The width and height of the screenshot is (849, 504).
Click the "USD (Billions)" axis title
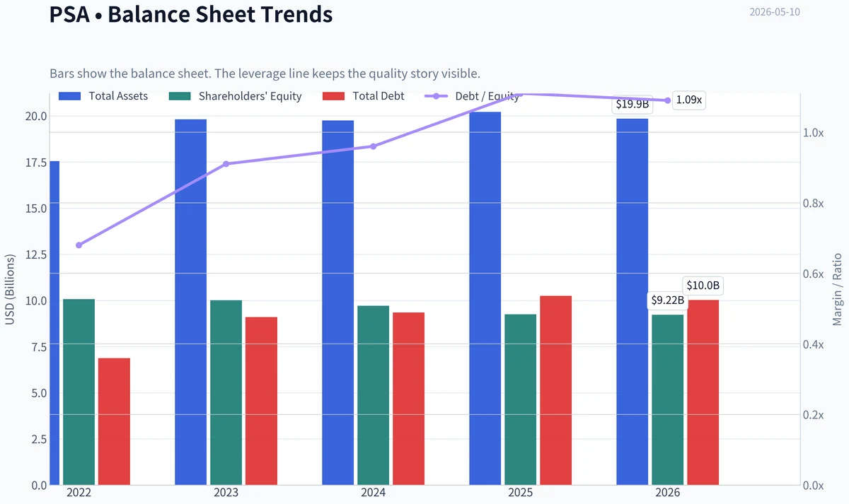coord(10,290)
